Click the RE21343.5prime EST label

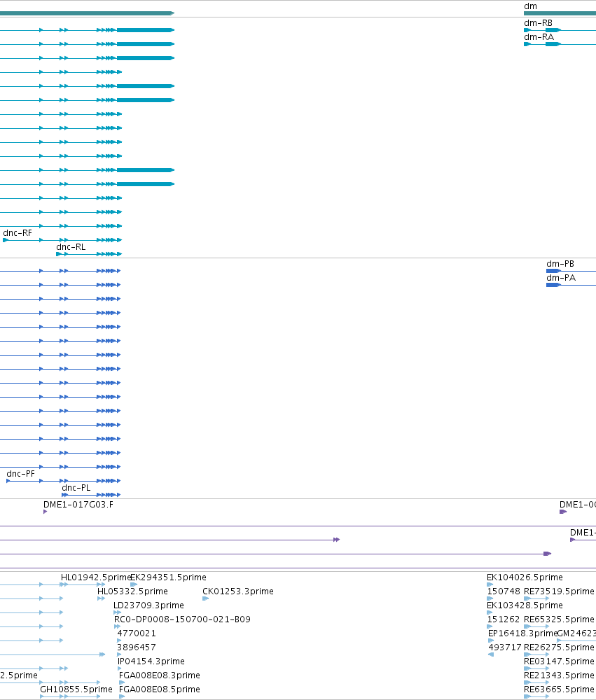(x=559, y=675)
